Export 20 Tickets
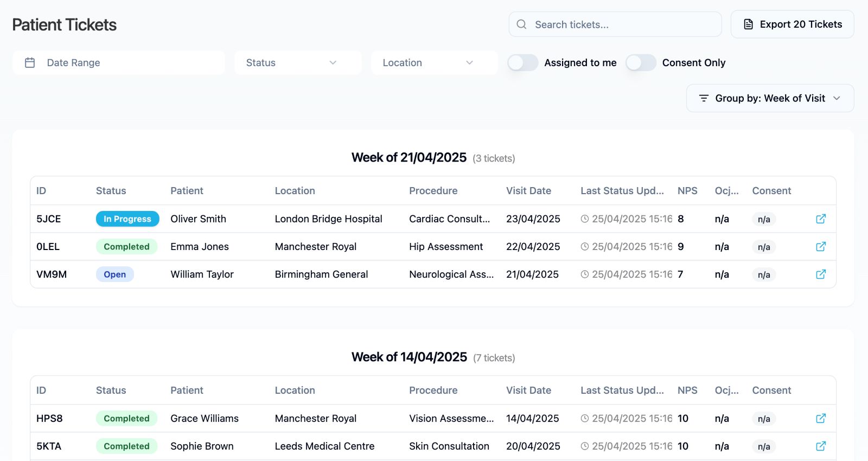The height and width of the screenshot is (461, 868). [793, 24]
